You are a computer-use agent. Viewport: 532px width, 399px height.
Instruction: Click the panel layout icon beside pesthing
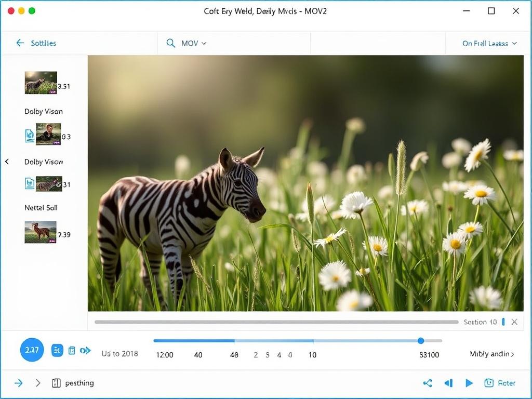coord(57,383)
